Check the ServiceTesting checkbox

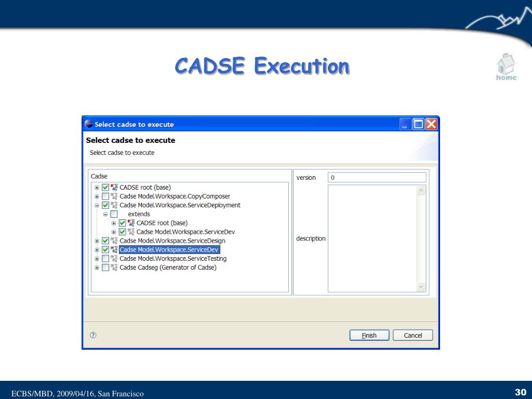pos(105,259)
